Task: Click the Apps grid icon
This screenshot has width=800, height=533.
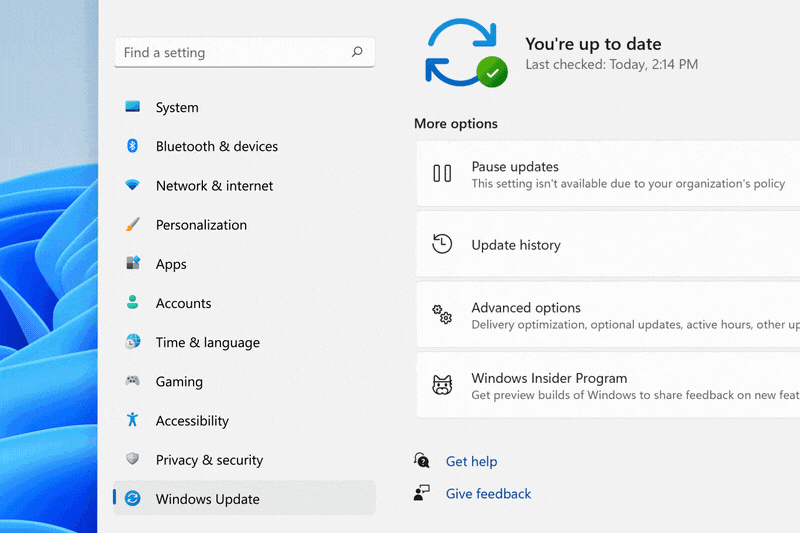Action: 132,264
